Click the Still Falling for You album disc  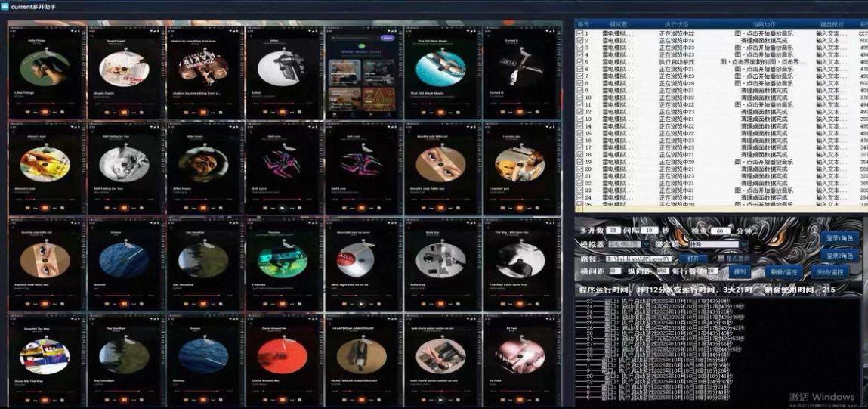tap(122, 160)
